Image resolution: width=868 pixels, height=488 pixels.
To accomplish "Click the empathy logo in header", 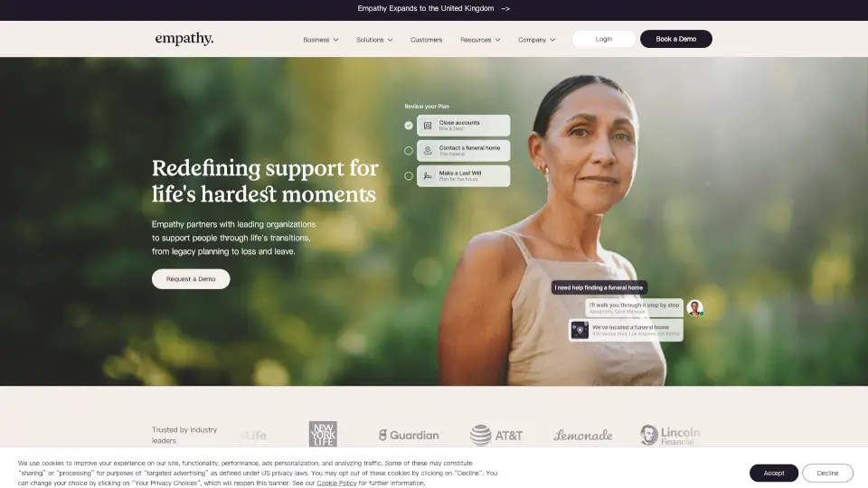I will click(184, 39).
